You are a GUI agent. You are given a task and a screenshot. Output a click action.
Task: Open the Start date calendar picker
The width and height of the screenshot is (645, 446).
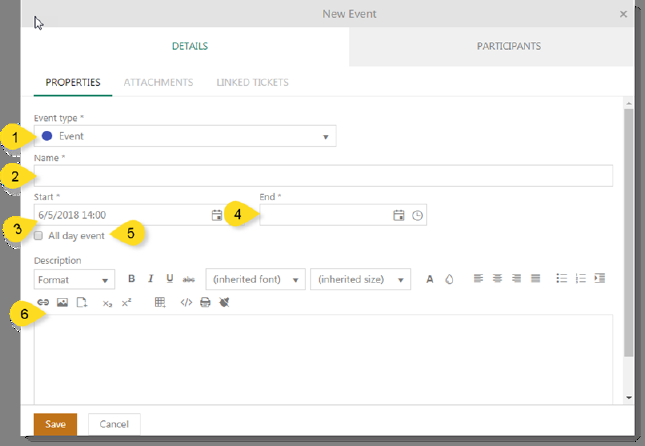(217, 215)
